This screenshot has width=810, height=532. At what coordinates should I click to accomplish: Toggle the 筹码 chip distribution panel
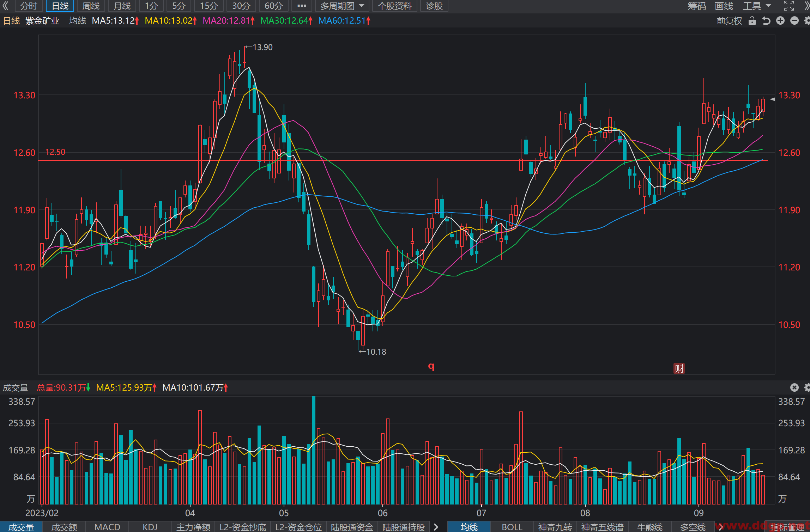pyautogui.click(x=697, y=6)
